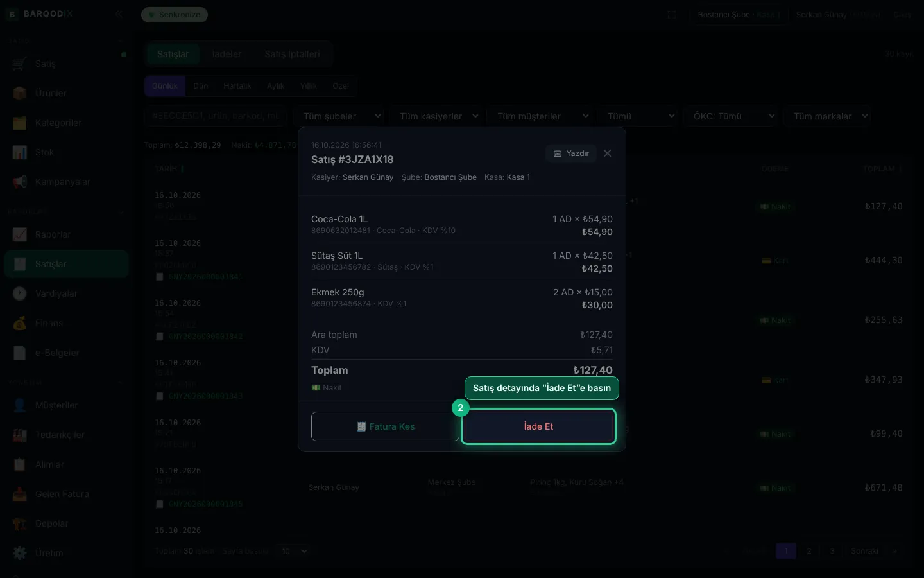Expand the ÖKC: Tümü dropdown
The height and width of the screenshot is (578, 924).
tap(731, 116)
